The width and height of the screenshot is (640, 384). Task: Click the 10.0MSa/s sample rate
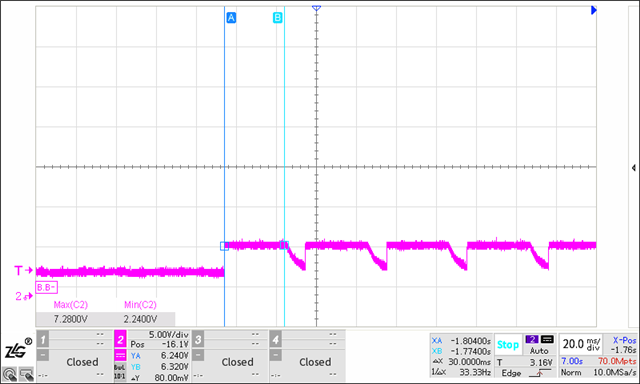614,373
